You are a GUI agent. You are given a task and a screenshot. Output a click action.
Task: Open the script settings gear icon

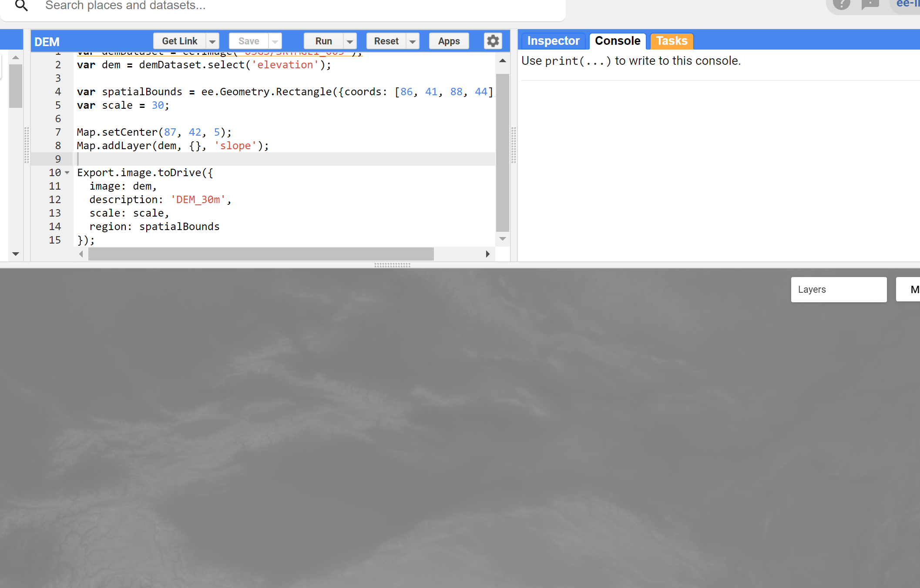pos(493,41)
